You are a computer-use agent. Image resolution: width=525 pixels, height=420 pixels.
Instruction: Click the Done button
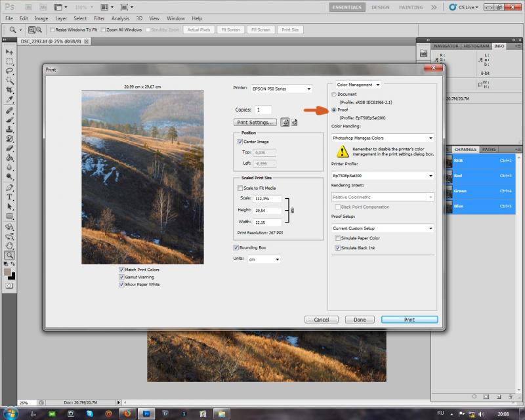coord(360,320)
